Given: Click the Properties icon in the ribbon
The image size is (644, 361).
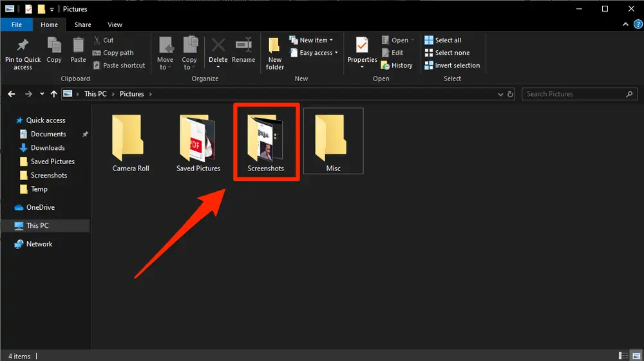Looking at the screenshot, I should (362, 45).
